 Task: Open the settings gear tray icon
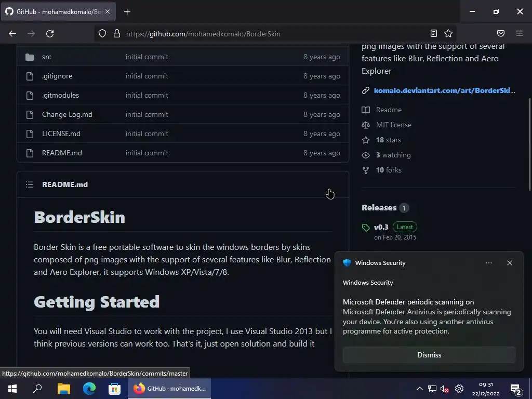click(x=459, y=389)
